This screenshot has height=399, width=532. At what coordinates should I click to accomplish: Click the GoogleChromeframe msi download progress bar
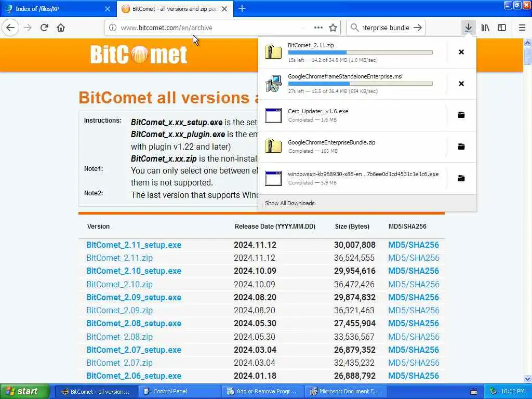(x=361, y=84)
